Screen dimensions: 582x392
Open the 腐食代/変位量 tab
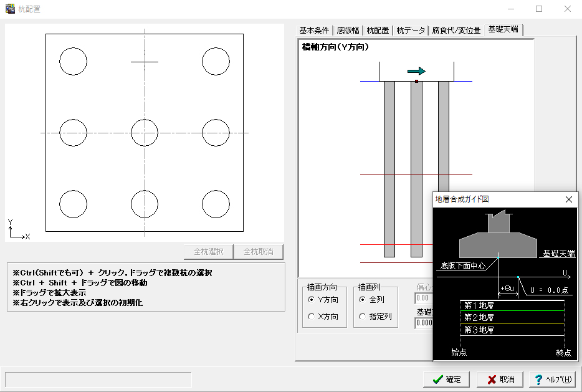coord(456,30)
